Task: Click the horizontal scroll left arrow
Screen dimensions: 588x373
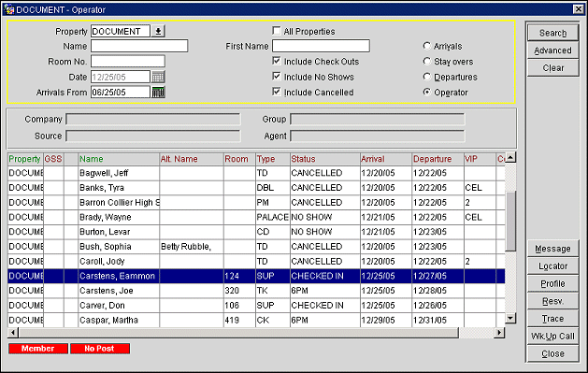Action: [13, 333]
